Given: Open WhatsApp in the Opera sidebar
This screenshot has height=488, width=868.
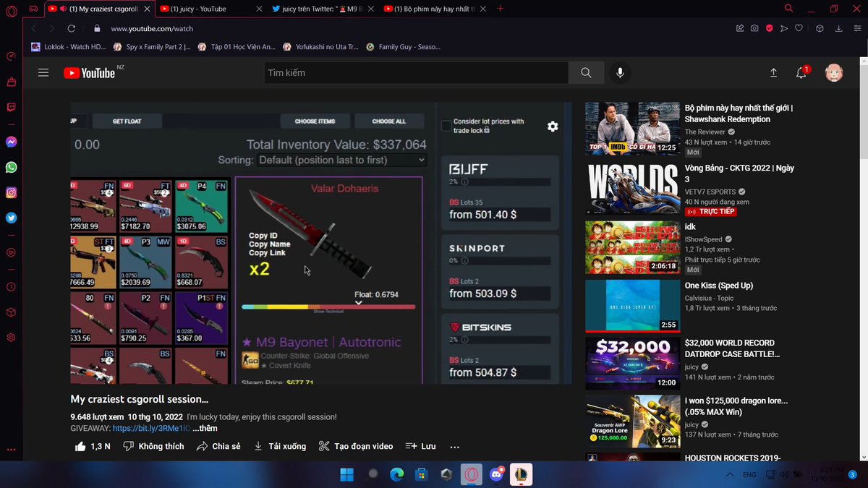Looking at the screenshot, I should coord(11,168).
